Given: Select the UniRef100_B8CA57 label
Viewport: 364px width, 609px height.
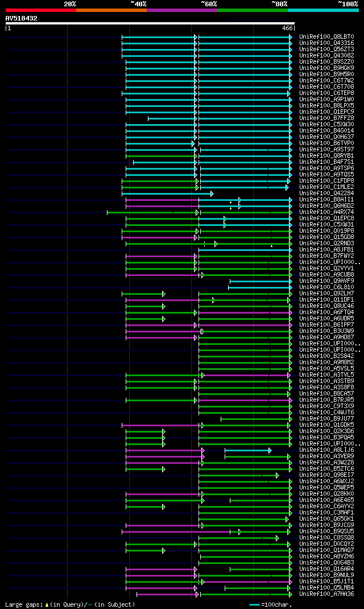Looking at the screenshot, I should tap(326, 393).
